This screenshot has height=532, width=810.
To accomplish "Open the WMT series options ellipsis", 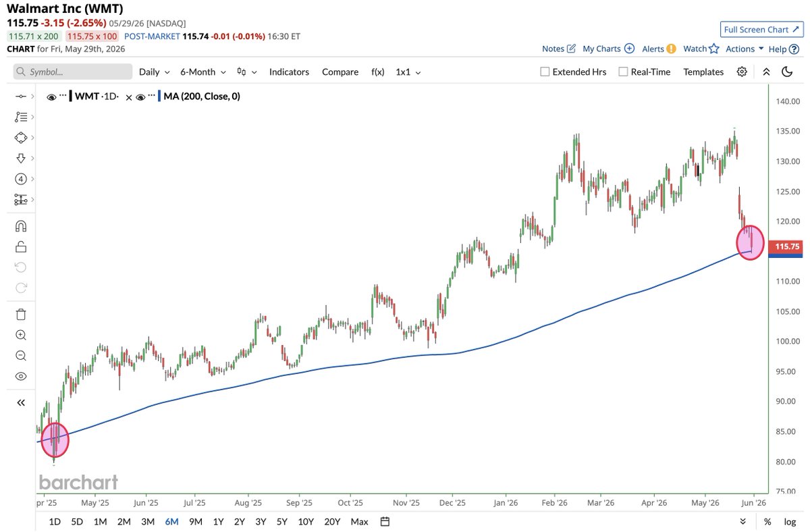I will coord(63,95).
